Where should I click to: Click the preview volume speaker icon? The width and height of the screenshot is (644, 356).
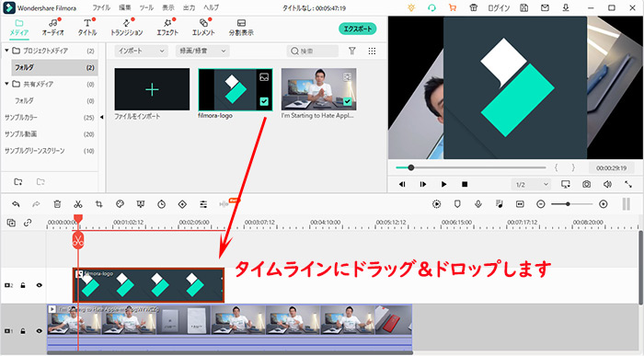607,184
